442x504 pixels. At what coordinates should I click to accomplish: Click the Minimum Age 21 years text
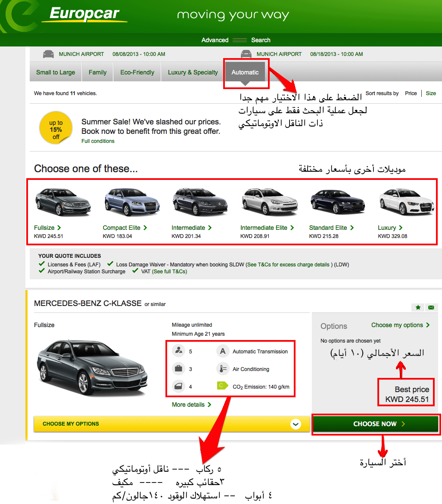pyautogui.click(x=198, y=334)
